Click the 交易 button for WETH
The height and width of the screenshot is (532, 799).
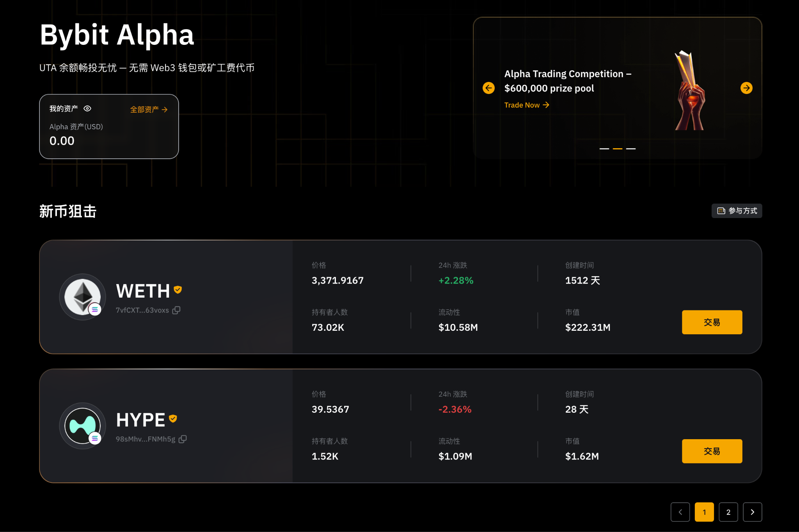click(x=712, y=322)
